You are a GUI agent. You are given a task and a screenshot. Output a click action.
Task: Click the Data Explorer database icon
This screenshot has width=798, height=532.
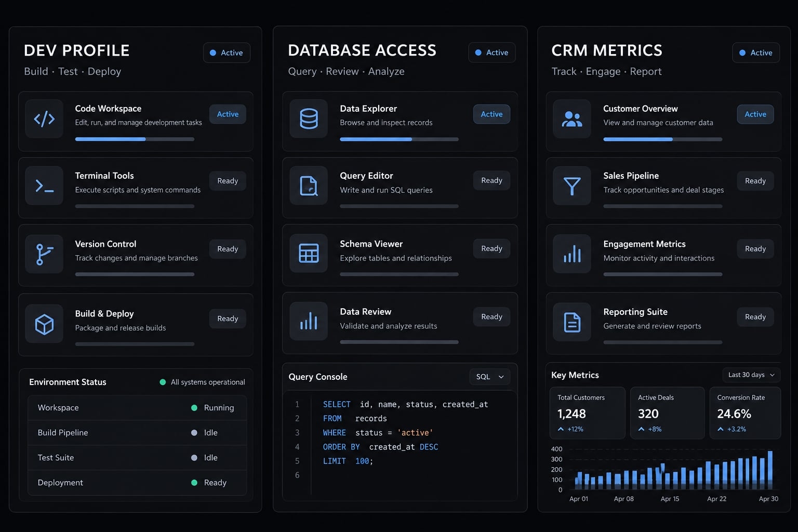pyautogui.click(x=309, y=119)
